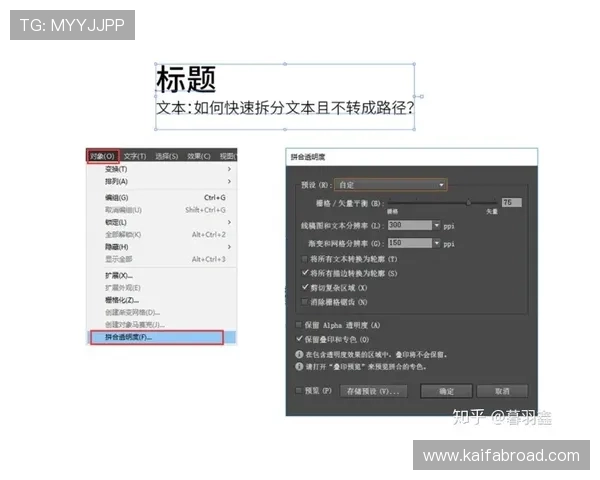
Task: Choose 变换(T) in the object menu
Action: pos(161,169)
